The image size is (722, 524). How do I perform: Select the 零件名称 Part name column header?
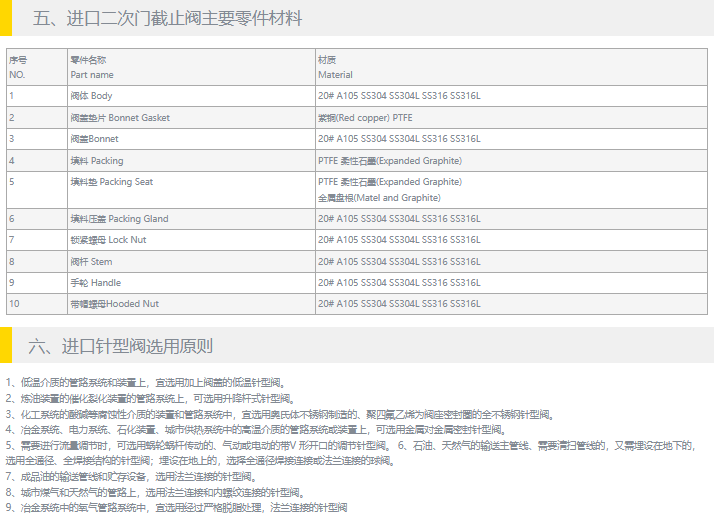click(x=92, y=67)
